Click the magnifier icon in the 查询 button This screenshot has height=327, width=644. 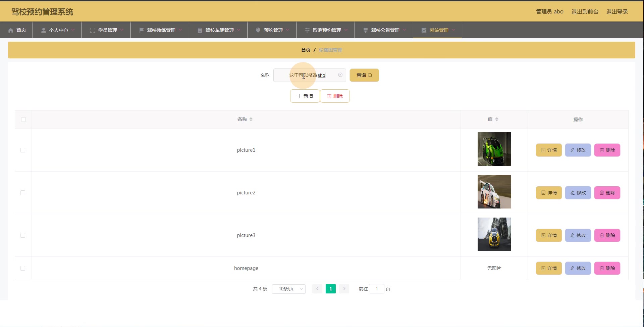tap(370, 75)
